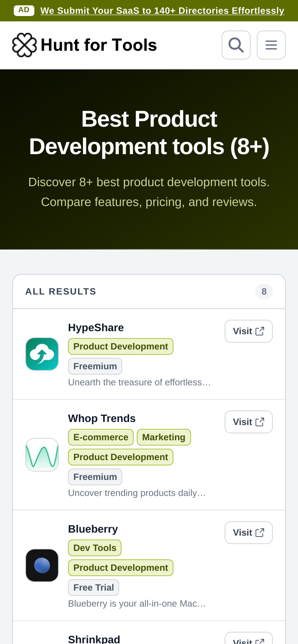This screenshot has width=298, height=644.
Task: Select the Free Trial tag
Action: tap(94, 588)
